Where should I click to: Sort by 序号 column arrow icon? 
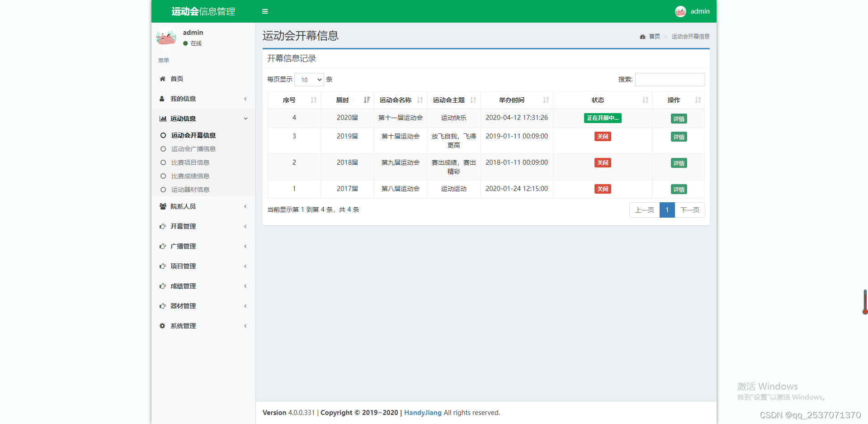313,100
